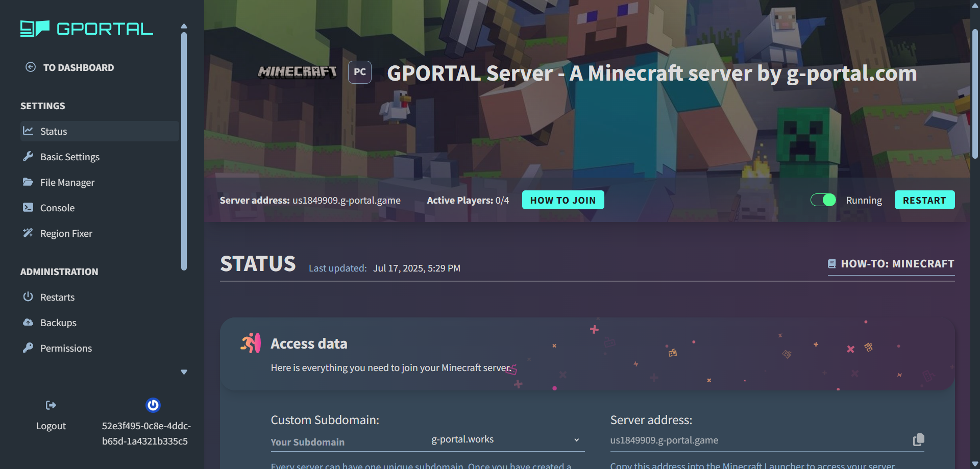The width and height of the screenshot is (980, 469).
Task: Copy the server address with the copy icon
Action: (x=919, y=439)
